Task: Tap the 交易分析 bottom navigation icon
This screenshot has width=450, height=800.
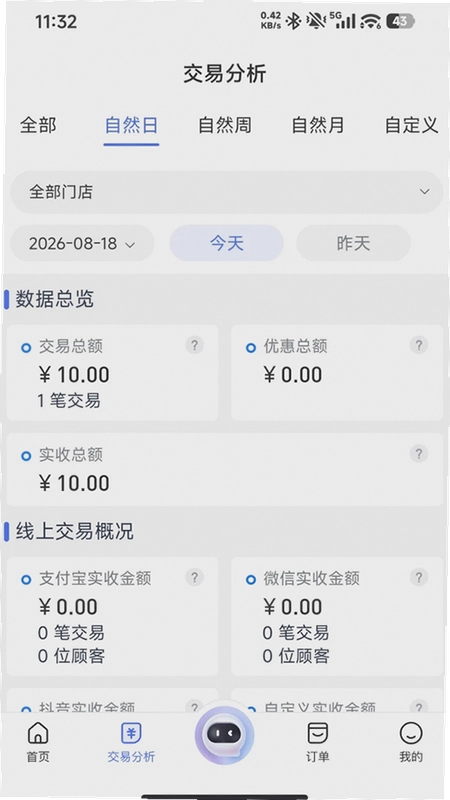Action: 131,733
